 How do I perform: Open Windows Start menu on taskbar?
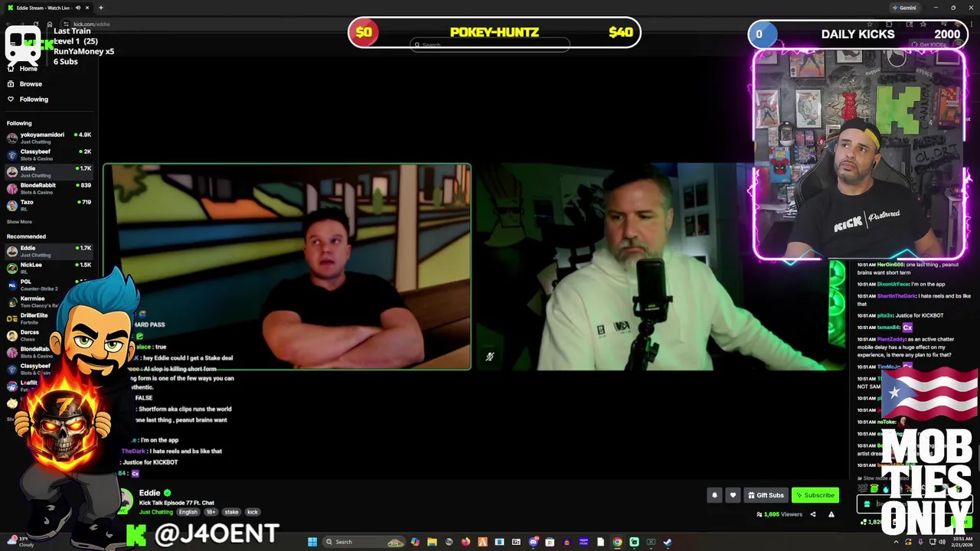(312, 542)
